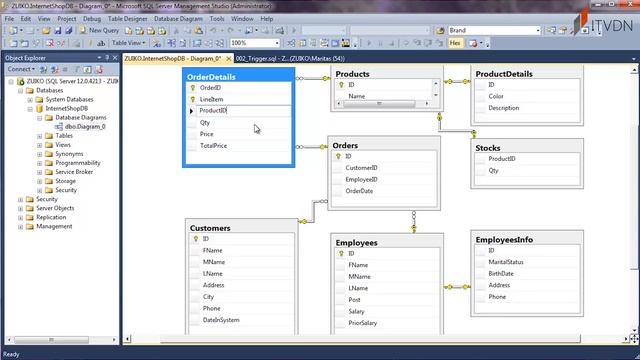The width and height of the screenshot is (640, 360).
Task: Select the OrderDate column in Orders
Action: click(359, 191)
